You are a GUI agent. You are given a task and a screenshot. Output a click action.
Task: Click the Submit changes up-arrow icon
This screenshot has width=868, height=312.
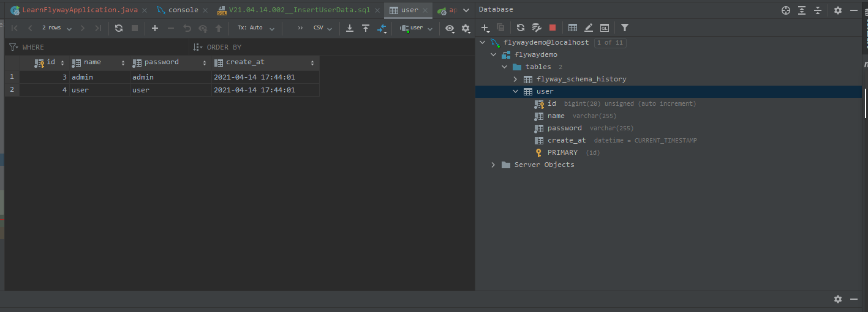point(219,28)
